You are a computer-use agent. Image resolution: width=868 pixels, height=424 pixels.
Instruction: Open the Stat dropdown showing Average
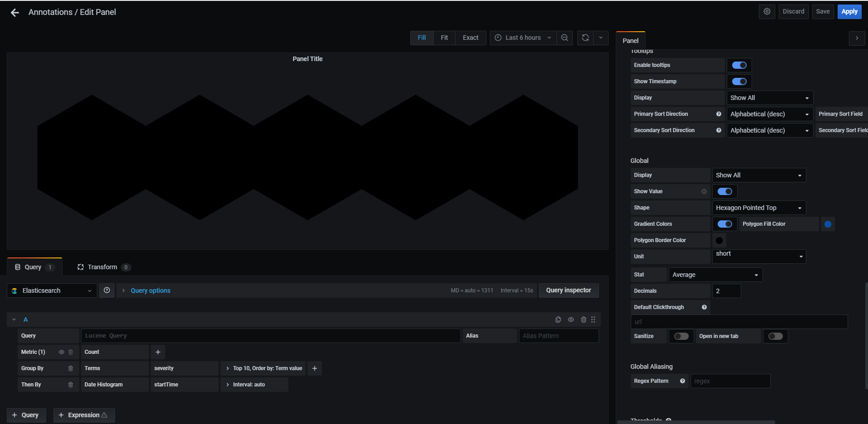pyautogui.click(x=715, y=274)
